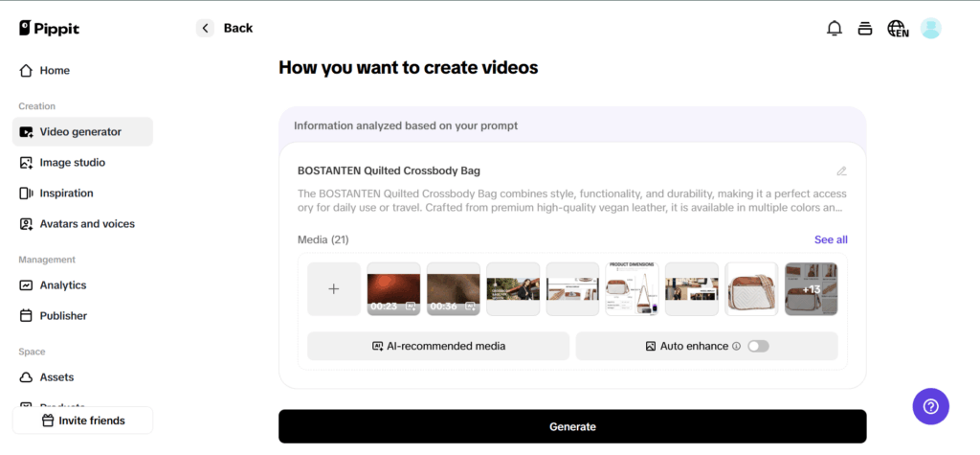This screenshot has height=455, width=980.
Task: Click the stacked cards icon in header
Action: point(865,29)
